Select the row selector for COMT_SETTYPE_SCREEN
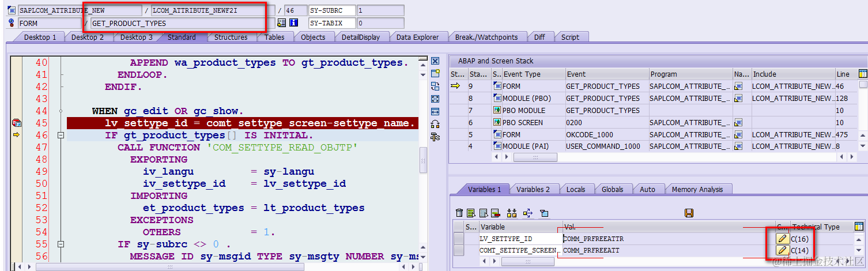 click(x=459, y=250)
